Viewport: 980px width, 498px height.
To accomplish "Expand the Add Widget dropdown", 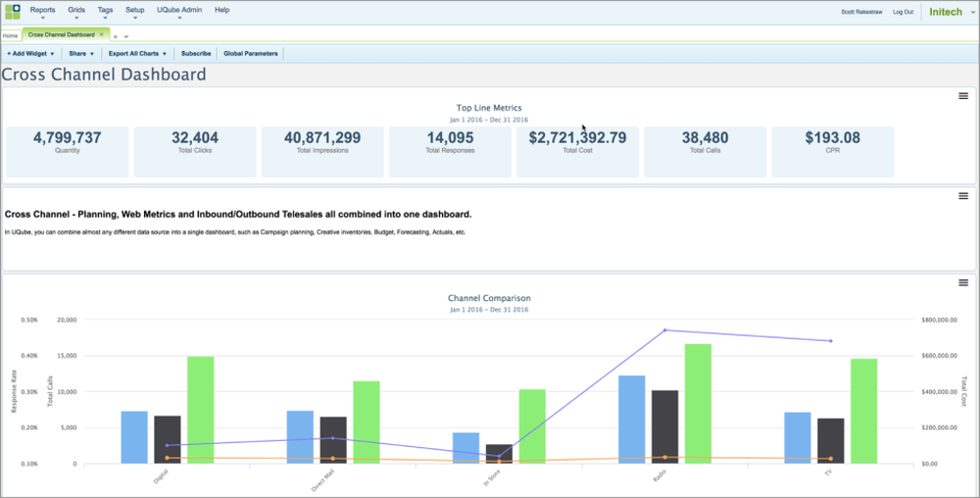I will [x=30, y=54].
